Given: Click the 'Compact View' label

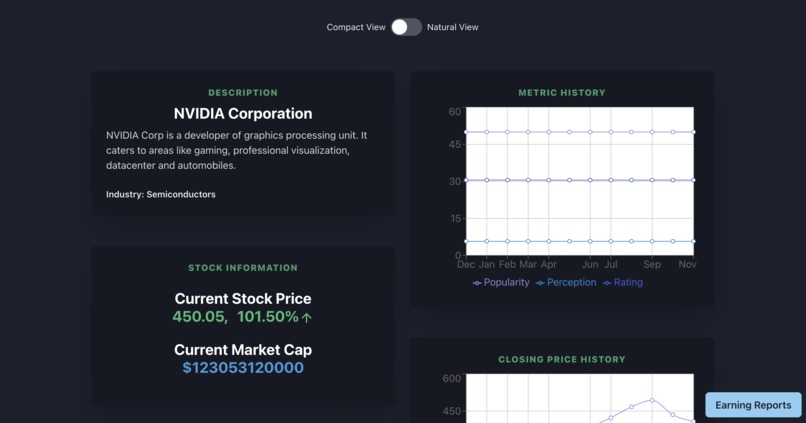Looking at the screenshot, I should click(x=356, y=27).
